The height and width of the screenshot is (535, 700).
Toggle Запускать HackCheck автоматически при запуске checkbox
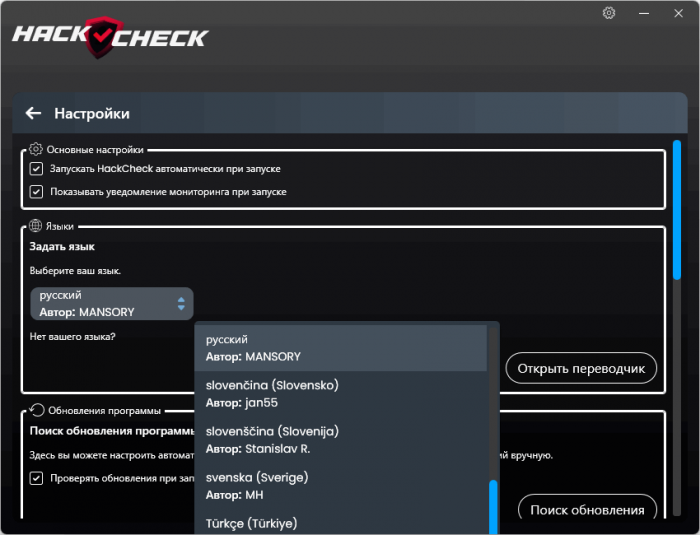coord(36,169)
